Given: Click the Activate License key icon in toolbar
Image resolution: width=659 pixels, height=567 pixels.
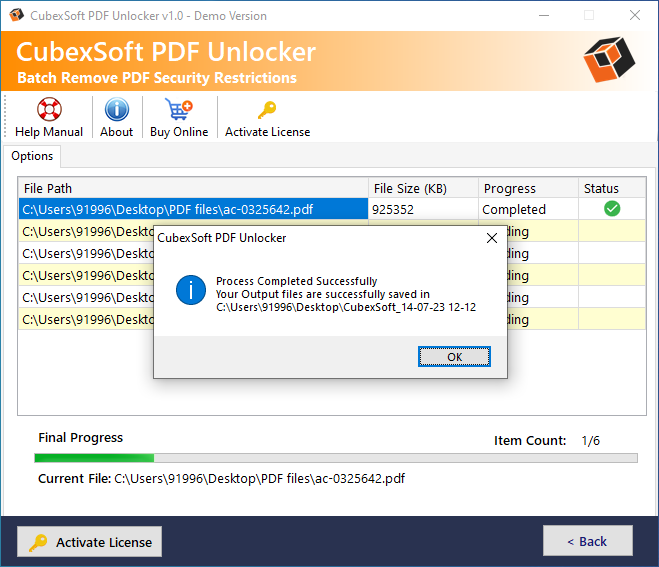Looking at the screenshot, I should pos(267,110).
